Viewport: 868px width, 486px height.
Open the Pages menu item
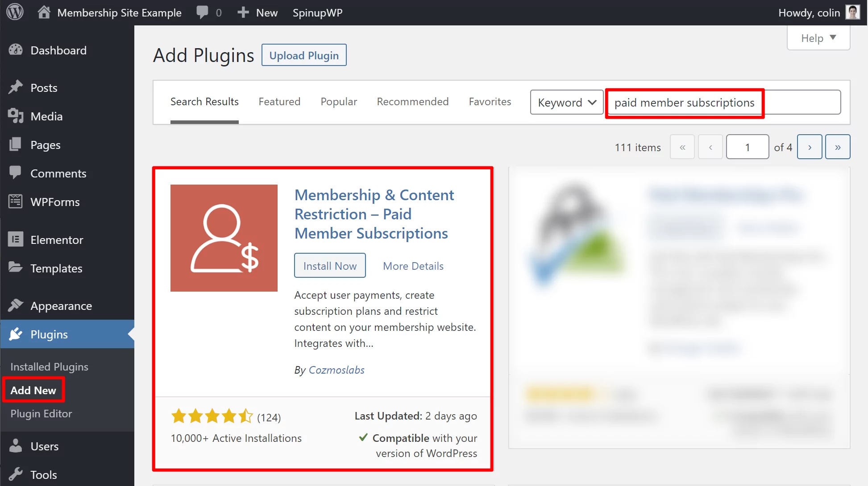pos(67,144)
